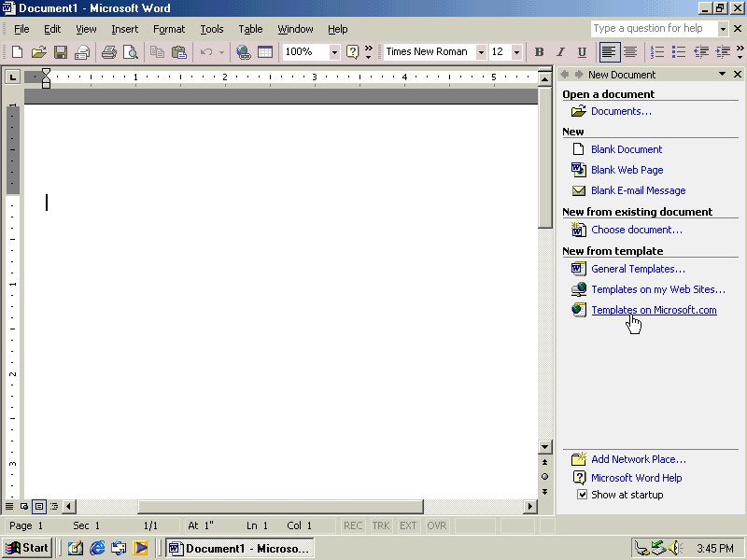Viewport: 747px width, 560px height.
Task: Click the Microsoft Word Help toolbar icon
Action: [353, 52]
